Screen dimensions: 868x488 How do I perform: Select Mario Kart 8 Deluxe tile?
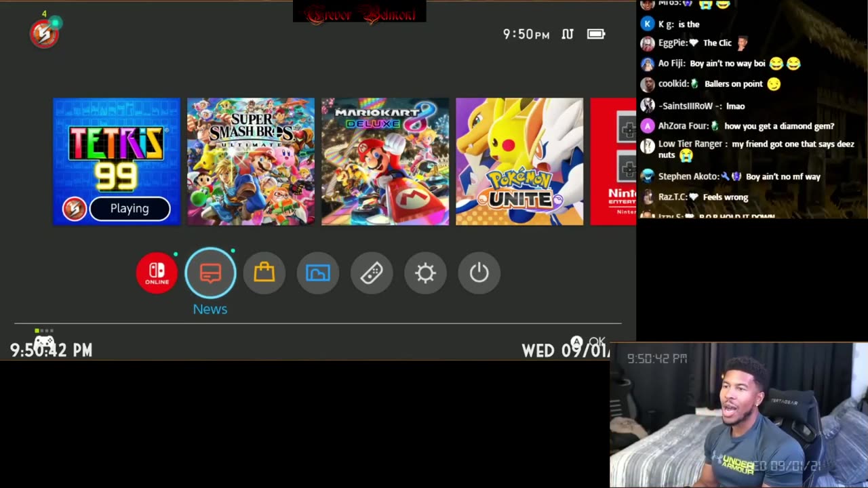(385, 161)
